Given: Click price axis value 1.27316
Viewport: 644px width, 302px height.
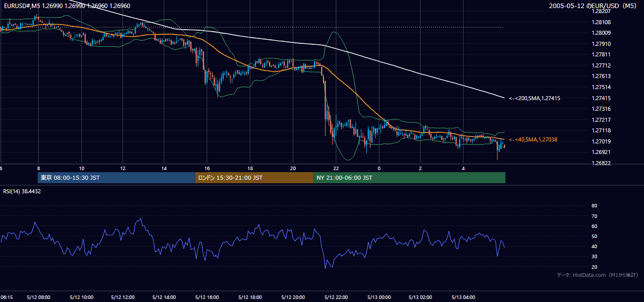Looking at the screenshot, I should [x=601, y=109].
